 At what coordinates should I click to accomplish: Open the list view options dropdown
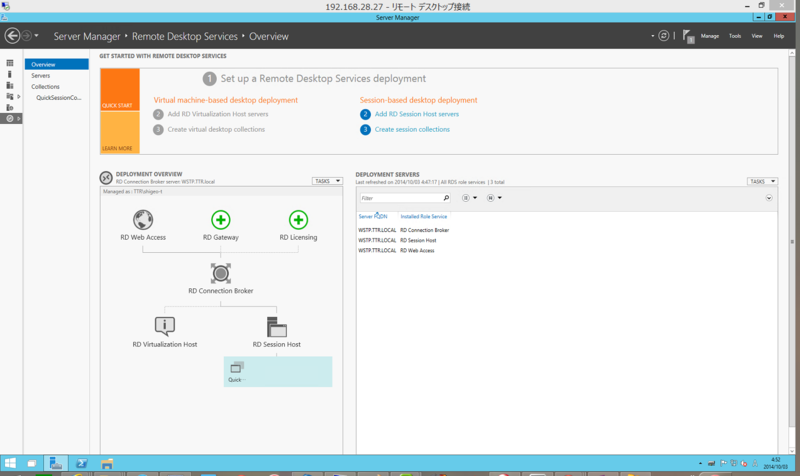coord(469,198)
